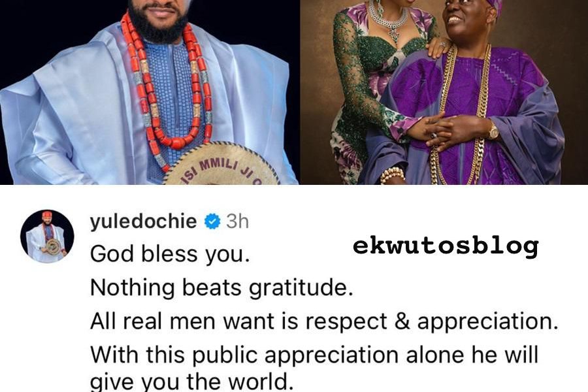Open the left photo of man in blue agbada
This screenshot has width=588, height=392.
pyautogui.click(x=150, y=92)
